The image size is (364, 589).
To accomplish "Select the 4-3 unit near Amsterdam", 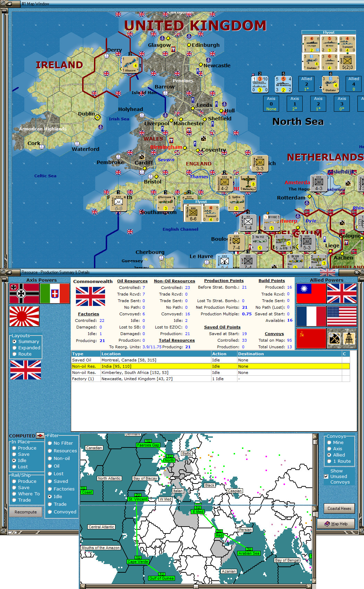I will point(319,183).
